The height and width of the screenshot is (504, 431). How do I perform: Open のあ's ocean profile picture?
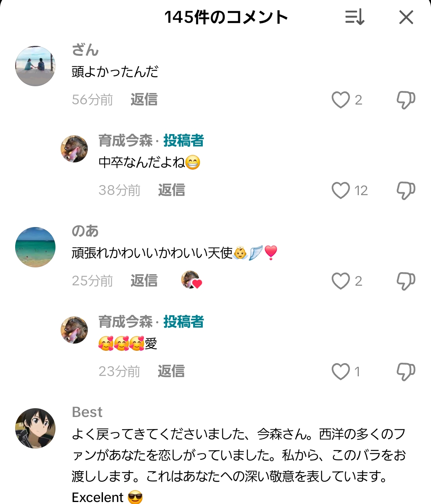tap(35, 247)
